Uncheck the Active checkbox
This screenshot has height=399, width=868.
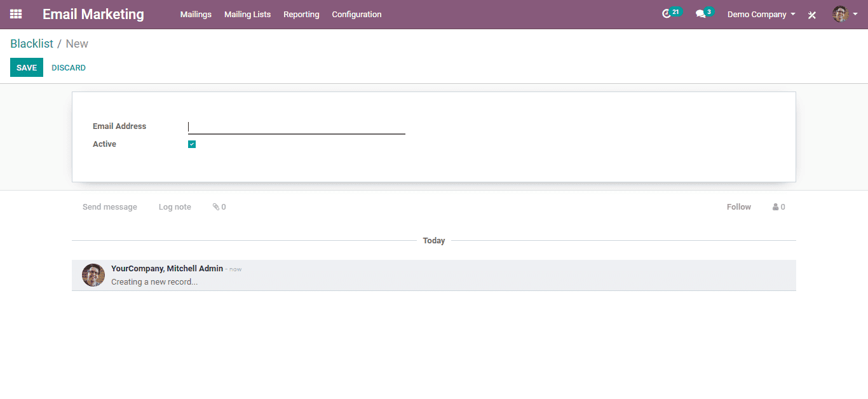coord(192,144)
